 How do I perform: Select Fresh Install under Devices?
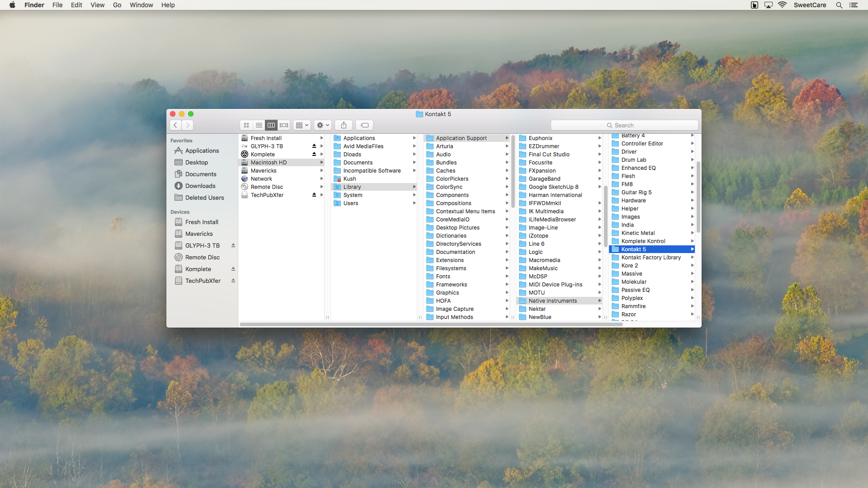(202, 222)
